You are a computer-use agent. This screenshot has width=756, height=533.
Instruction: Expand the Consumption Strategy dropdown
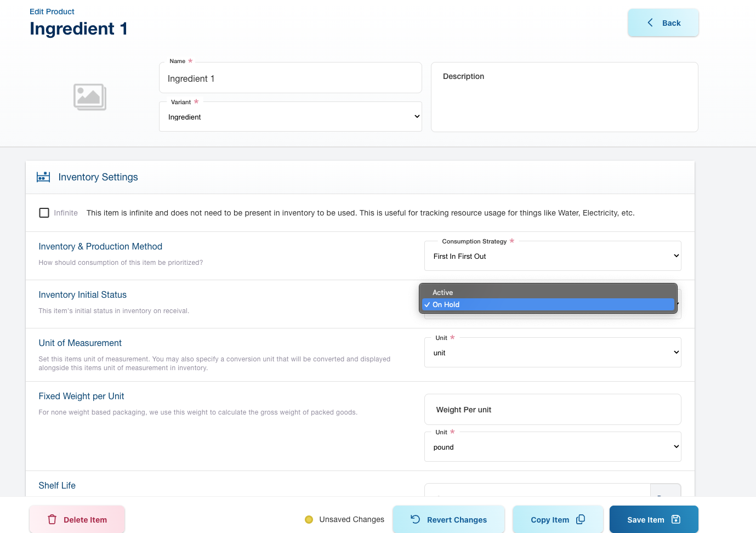tap(553, 256)
